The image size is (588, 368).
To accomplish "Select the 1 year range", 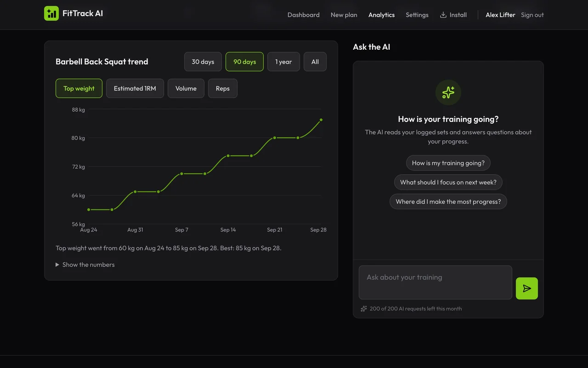I will click(x=283, y=62).
